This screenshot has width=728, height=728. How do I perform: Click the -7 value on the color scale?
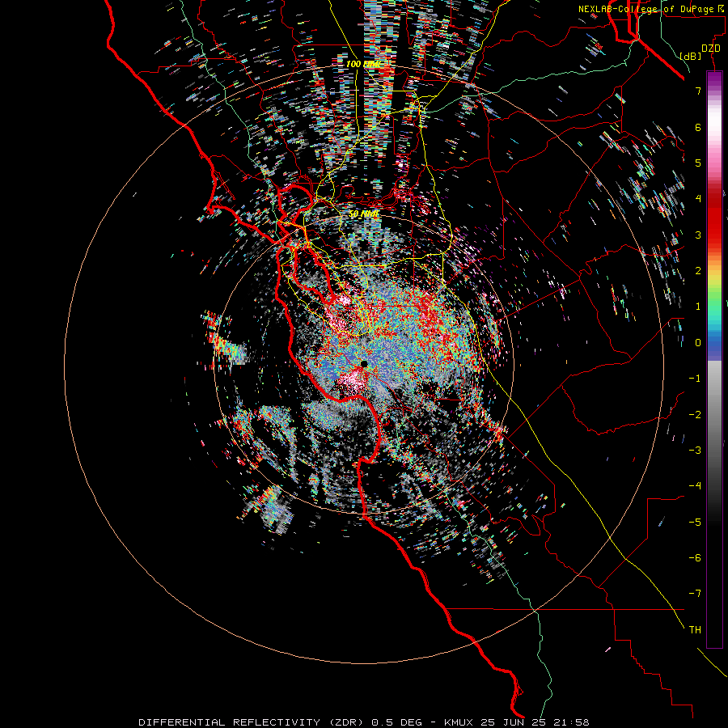[x=695, y=594]
